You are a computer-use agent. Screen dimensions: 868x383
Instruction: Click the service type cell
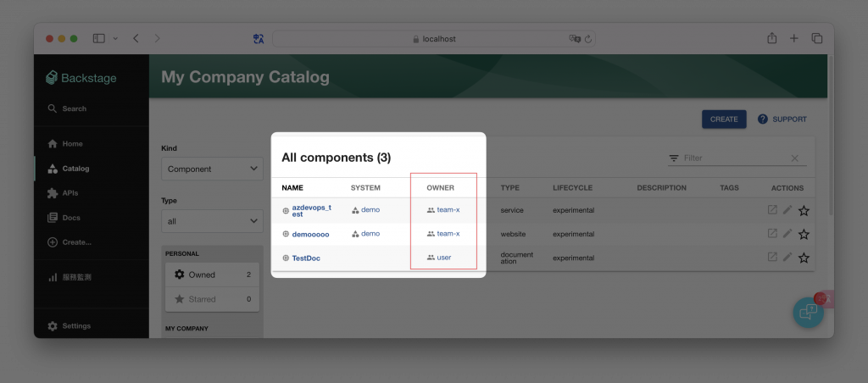point(512,210)
